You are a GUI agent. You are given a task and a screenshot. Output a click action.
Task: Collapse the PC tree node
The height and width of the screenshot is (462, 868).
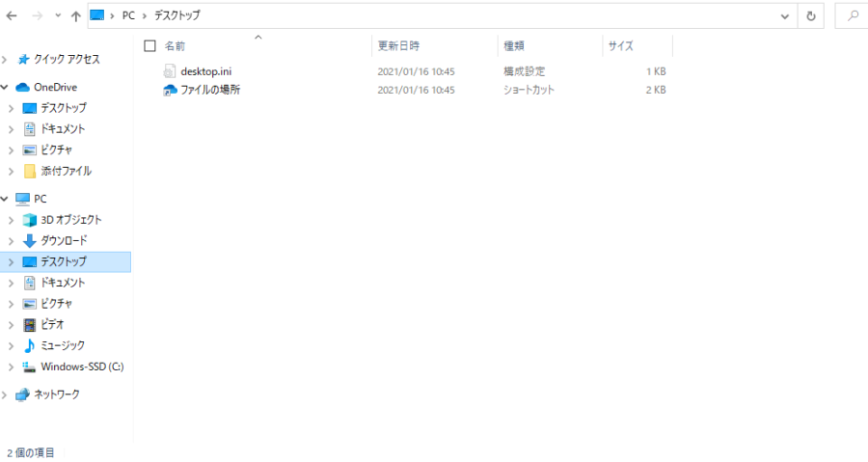[x=5, y=199]
